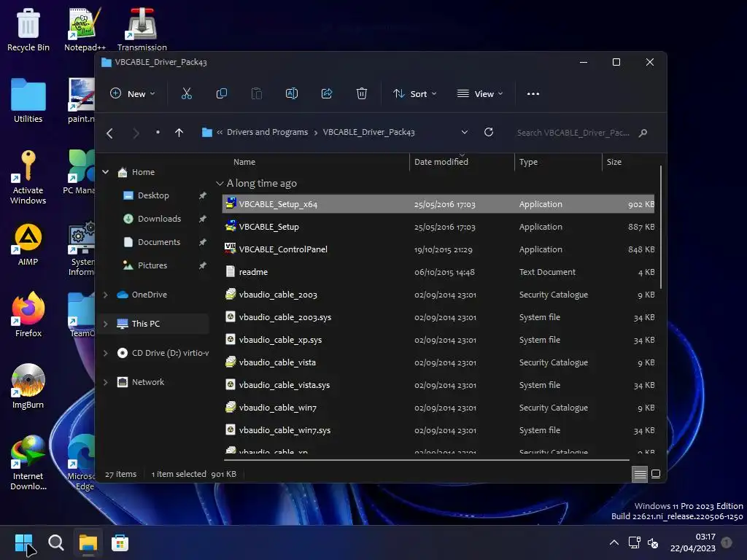Select Downloads in navigation pane
Viewport: 747px width, 560px height.
159,219
